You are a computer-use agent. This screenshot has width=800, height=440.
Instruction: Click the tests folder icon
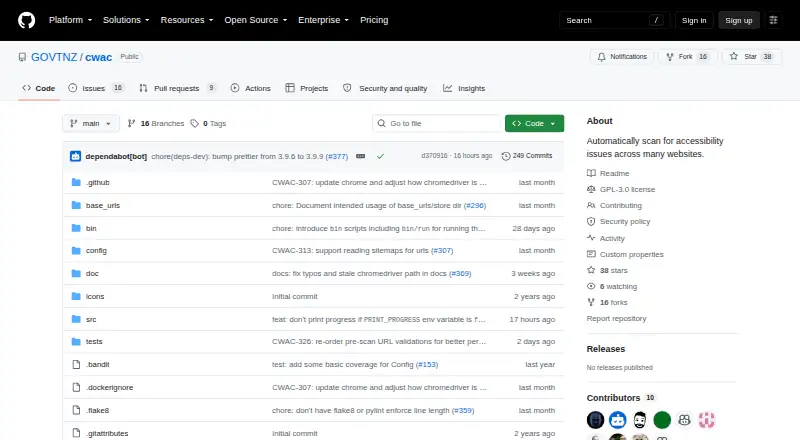[76, 341]
